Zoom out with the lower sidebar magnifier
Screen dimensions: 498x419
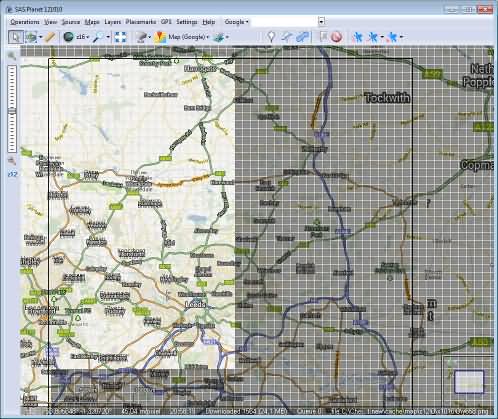[x=12, y=161]
